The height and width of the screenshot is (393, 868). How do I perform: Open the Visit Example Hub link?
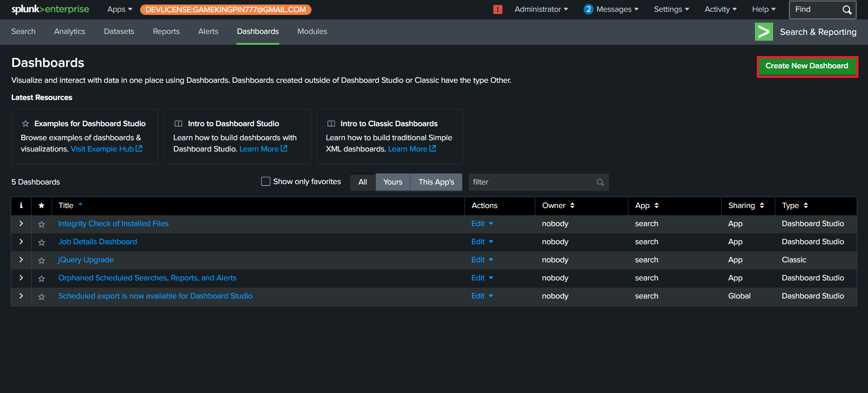106,149
